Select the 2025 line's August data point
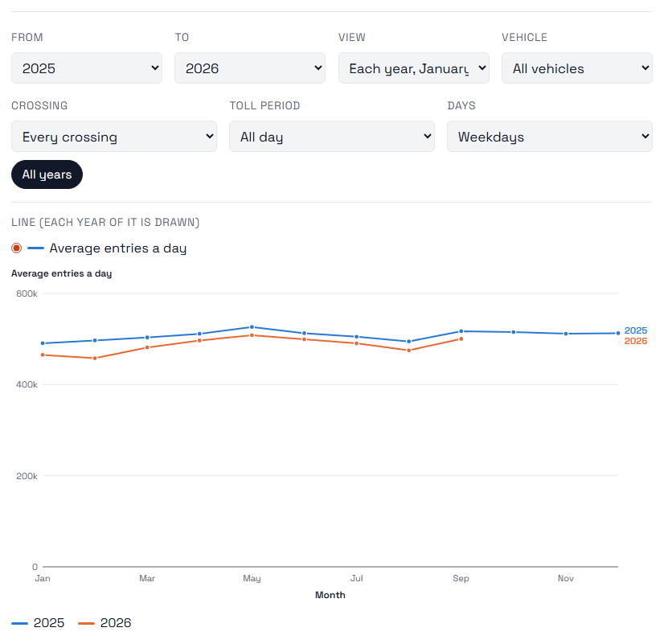 408,341
